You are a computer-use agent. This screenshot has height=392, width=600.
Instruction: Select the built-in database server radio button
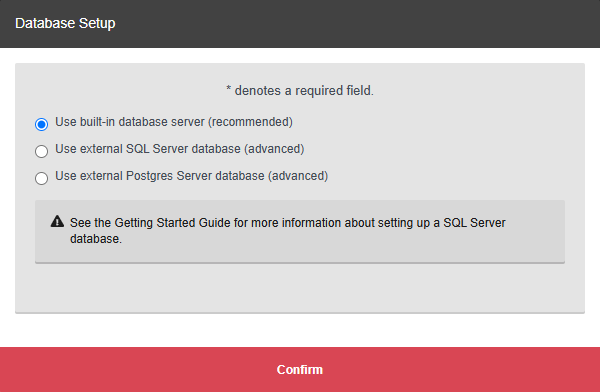(41, 124)
